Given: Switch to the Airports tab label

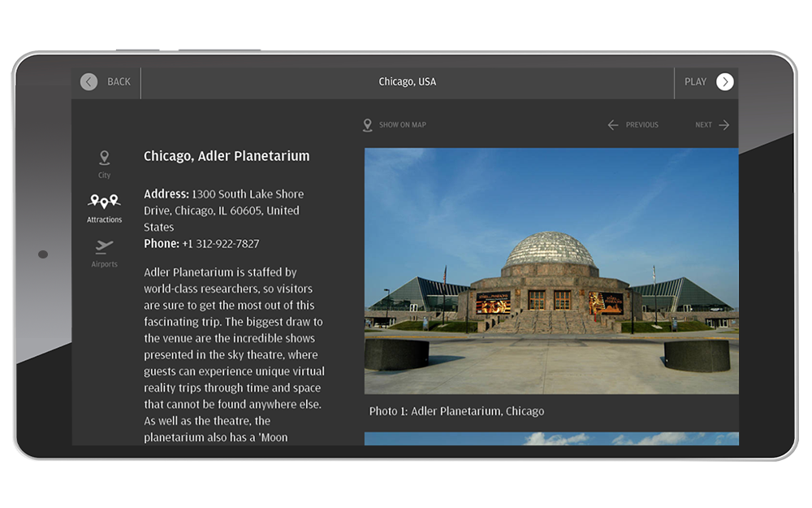Looking at the screenshot, I should coord(104,265).
